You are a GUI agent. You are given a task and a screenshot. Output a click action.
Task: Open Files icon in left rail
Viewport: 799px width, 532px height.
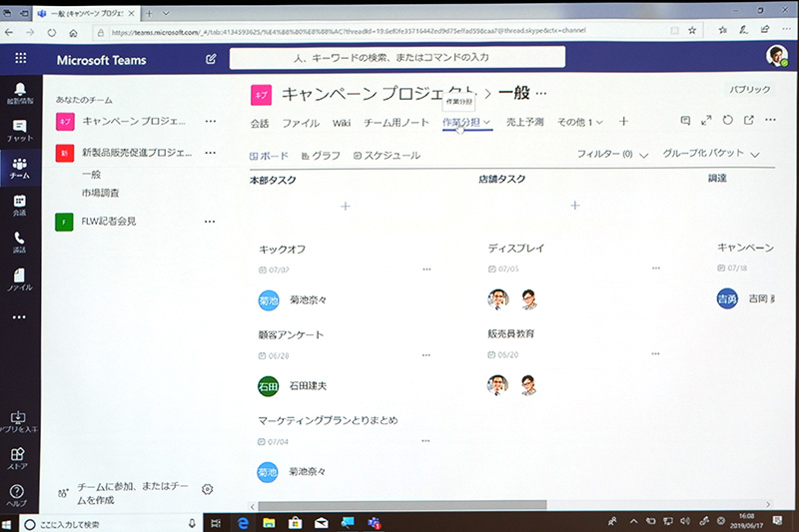20,280
